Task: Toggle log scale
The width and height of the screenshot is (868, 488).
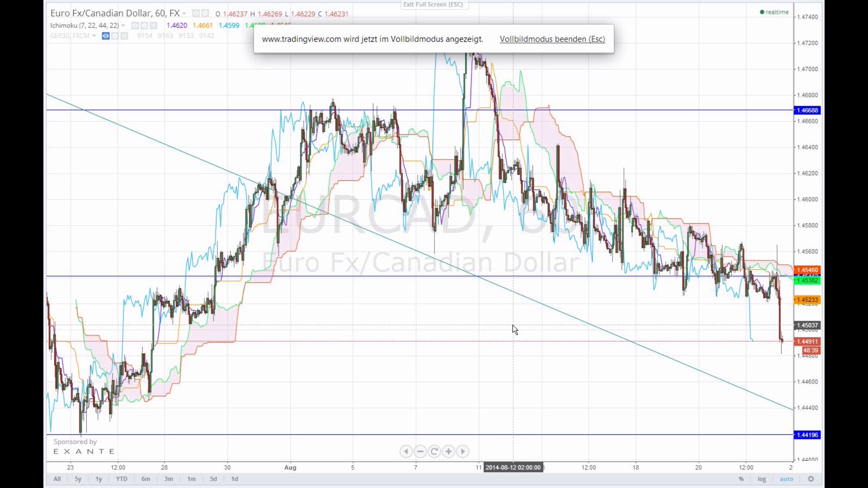Action: (762, 479)
